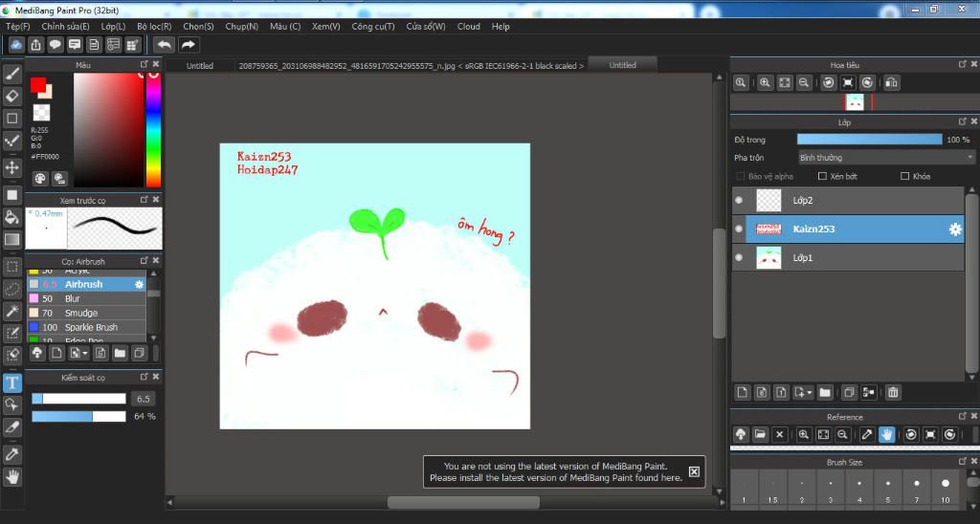Create a new layer folder in Lớp panel
The image size is (980, 524).
(825, 392)
